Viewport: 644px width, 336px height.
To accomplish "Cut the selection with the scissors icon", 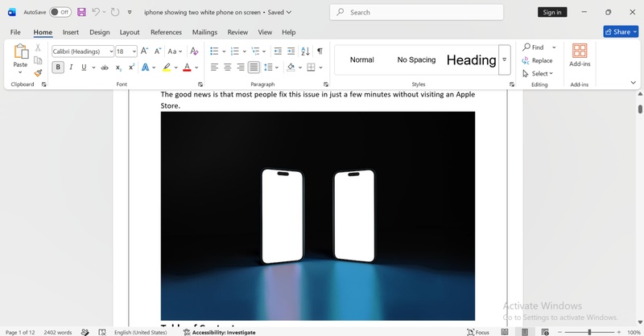I will (x=38, y=48).
